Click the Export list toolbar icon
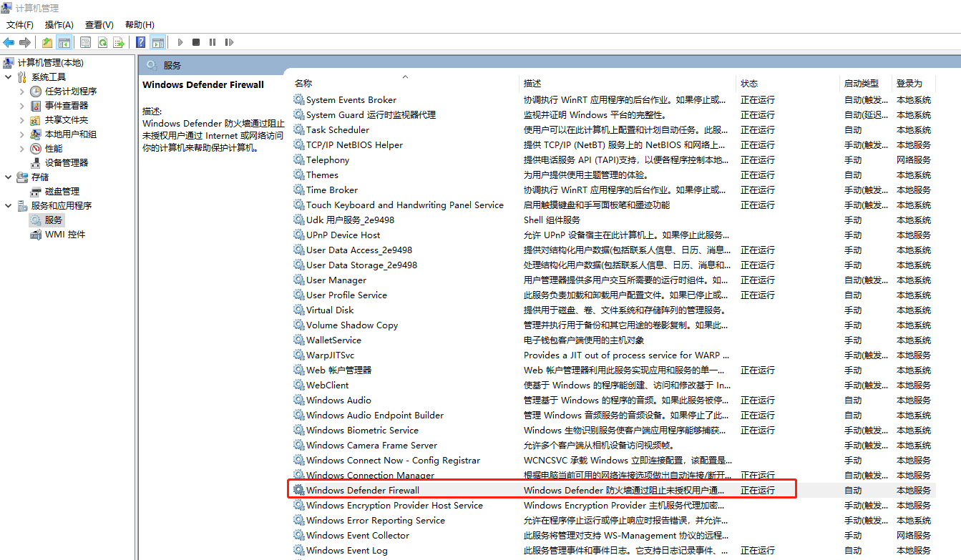Viewport: 961px width, 560px height. 119,42
